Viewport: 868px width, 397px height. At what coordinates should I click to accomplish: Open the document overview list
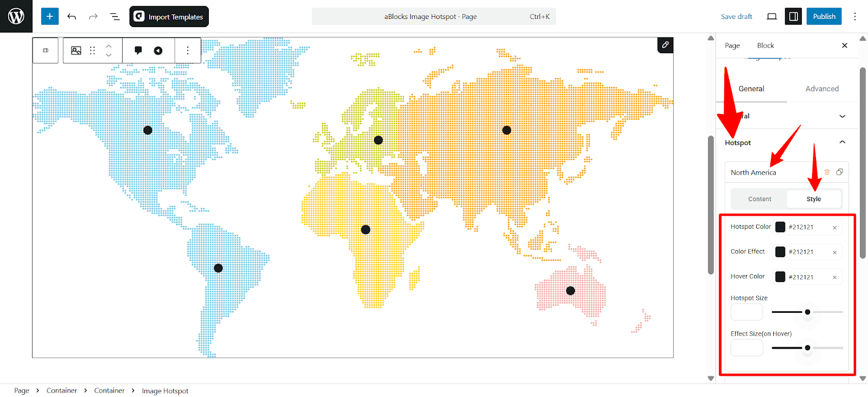pyautogui.click(x=115, y=16)
